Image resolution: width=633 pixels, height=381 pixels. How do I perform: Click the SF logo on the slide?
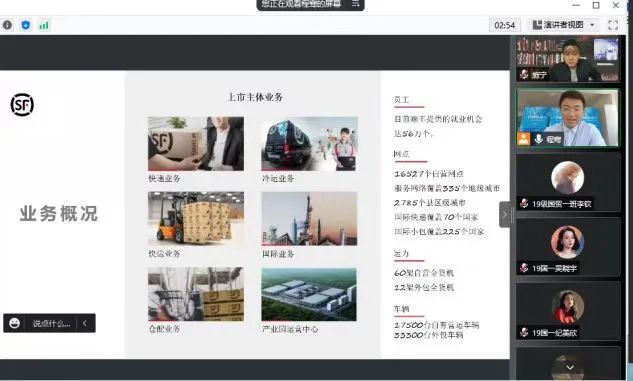tap(22, 105)
